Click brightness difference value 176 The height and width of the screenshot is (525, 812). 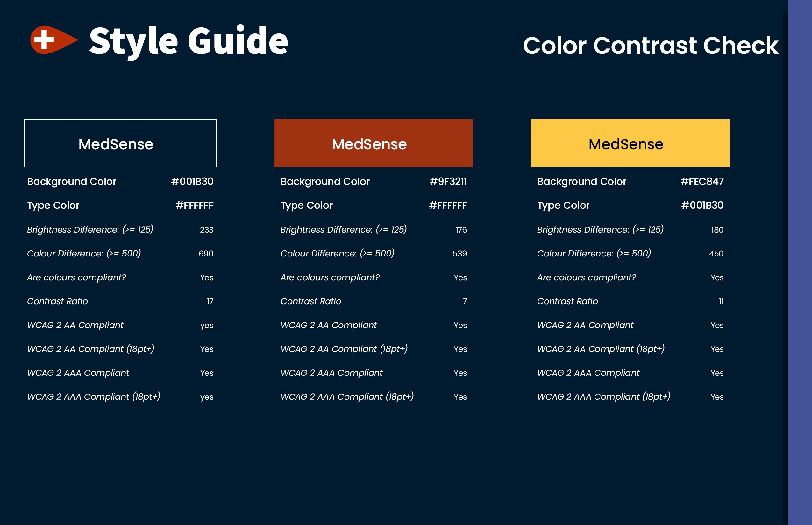461,230
